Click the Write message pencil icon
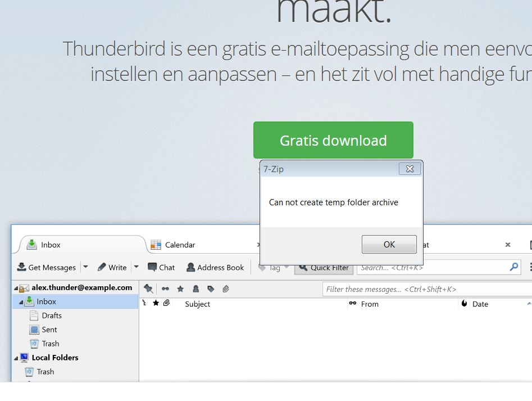 (x=102, y=267)
